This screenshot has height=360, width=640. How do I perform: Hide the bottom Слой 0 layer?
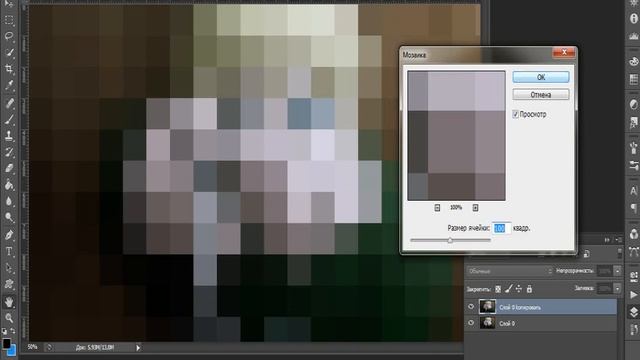coord(471,323)
